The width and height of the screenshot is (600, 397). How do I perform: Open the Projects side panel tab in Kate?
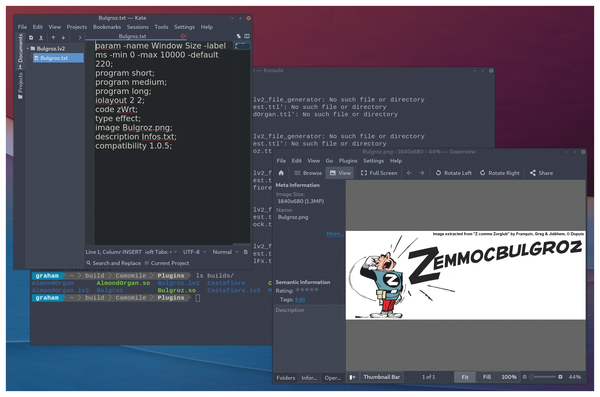point(20,86)
